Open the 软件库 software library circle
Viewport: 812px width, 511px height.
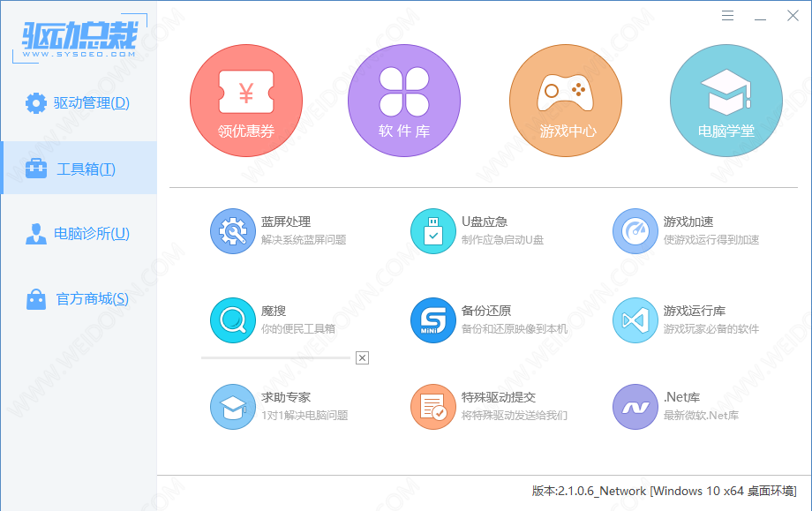point(404,101)
